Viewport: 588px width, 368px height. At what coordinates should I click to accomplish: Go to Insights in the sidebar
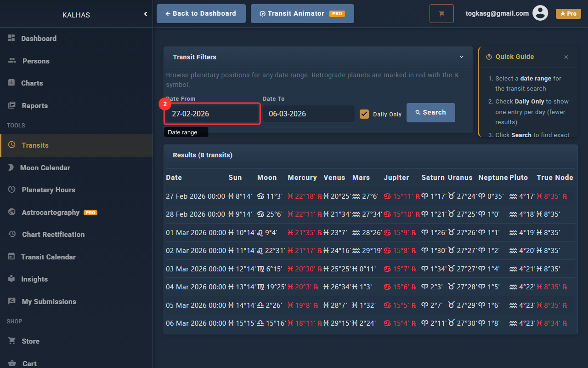(34, 279)
